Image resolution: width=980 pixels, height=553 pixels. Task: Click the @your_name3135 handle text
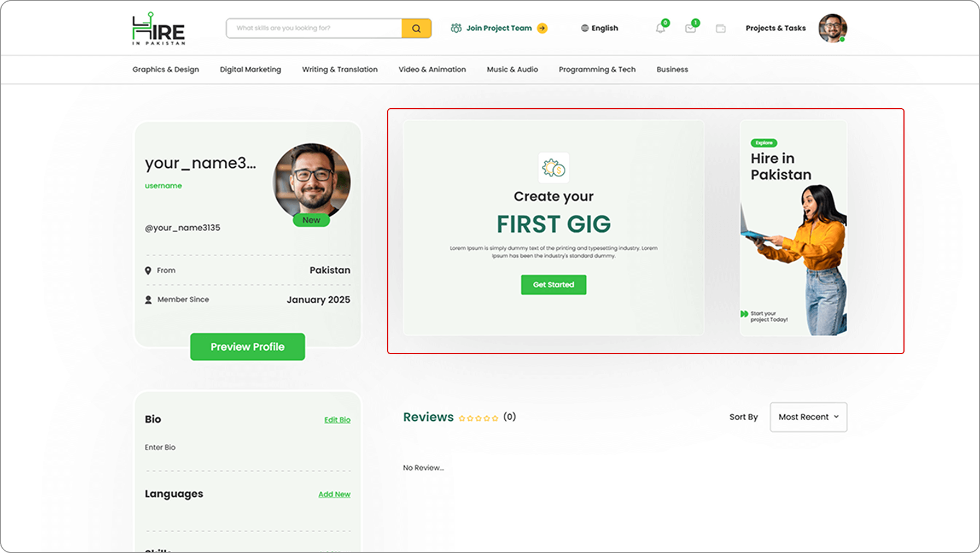(183, 228)
